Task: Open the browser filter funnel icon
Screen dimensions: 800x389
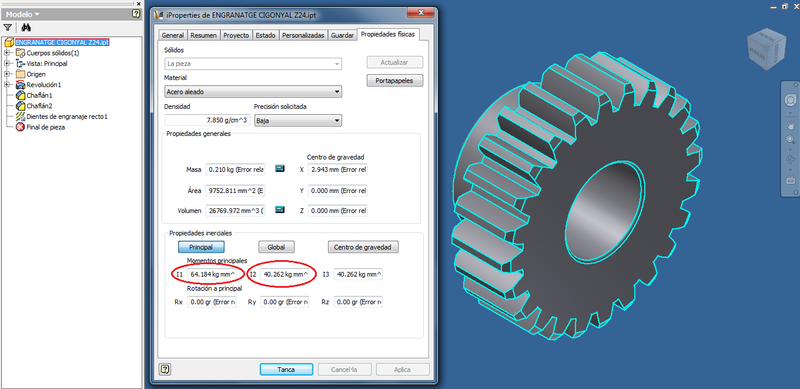Action: point(8,28)
